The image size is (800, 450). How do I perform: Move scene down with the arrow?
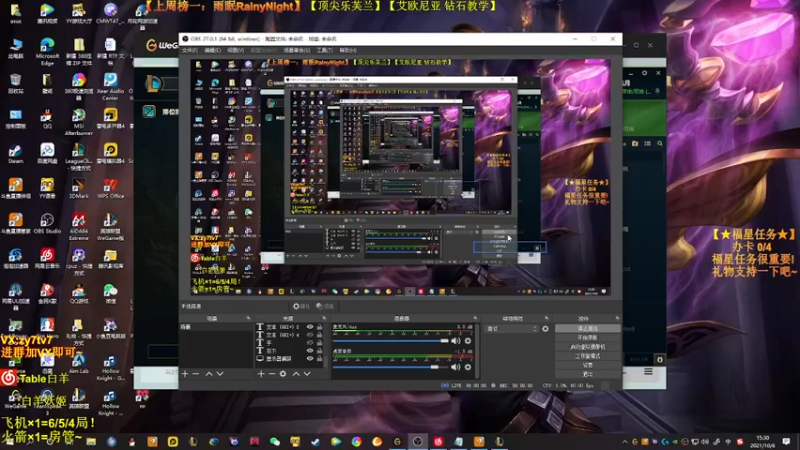point(220,374)
